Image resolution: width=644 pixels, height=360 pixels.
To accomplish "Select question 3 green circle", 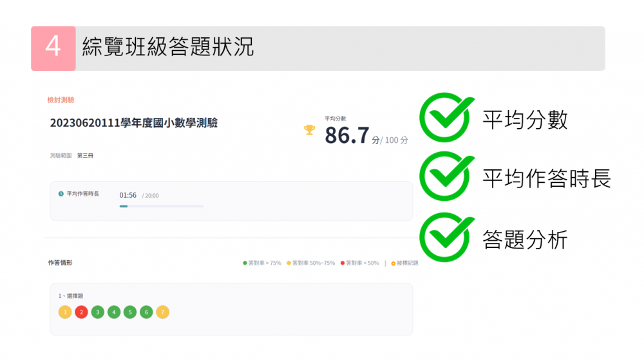I will coord(97,312).
